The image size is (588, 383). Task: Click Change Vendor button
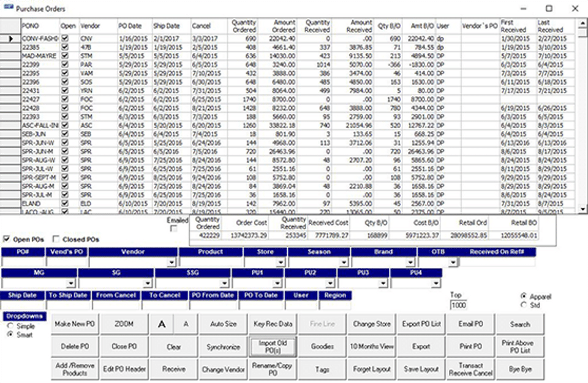[x=223, y=369]
